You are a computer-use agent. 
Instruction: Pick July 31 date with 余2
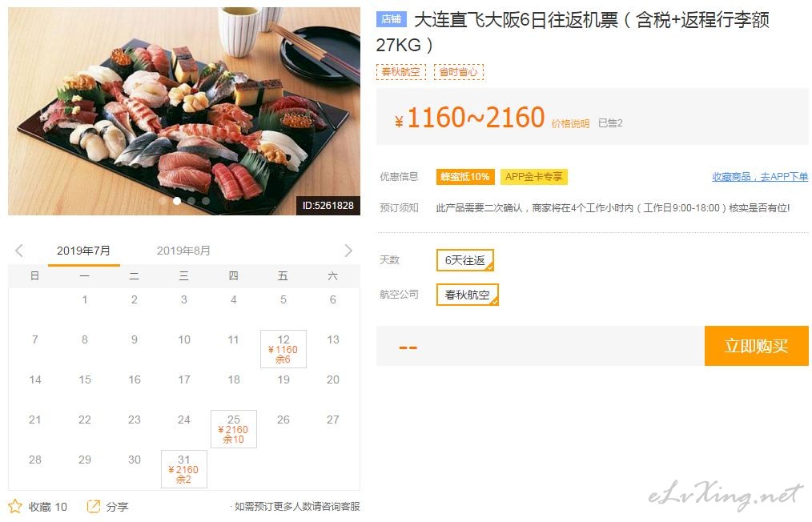184,469
